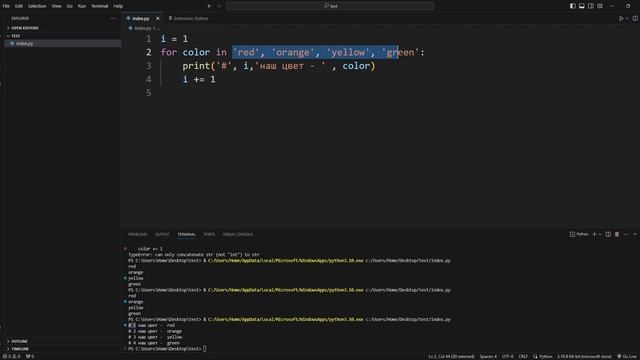Open the Edit menu

point(19,6)
